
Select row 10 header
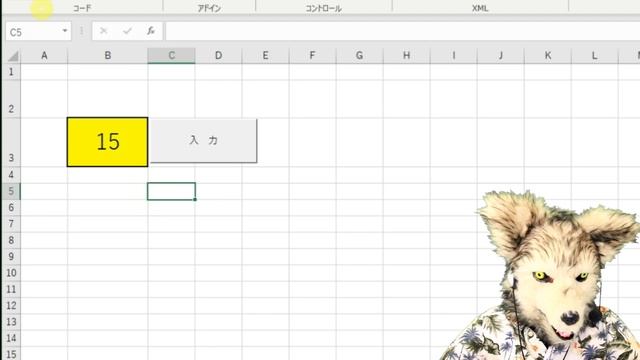point(11,273)
